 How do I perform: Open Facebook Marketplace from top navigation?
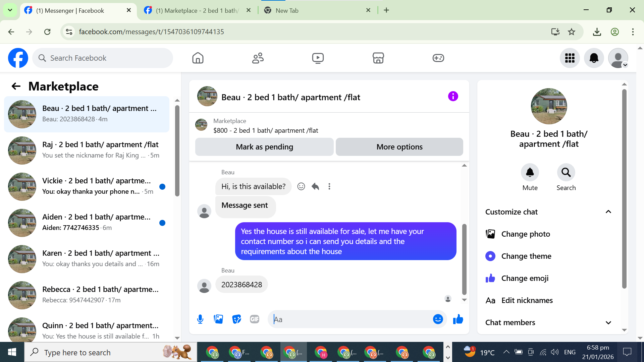[378, 58]
